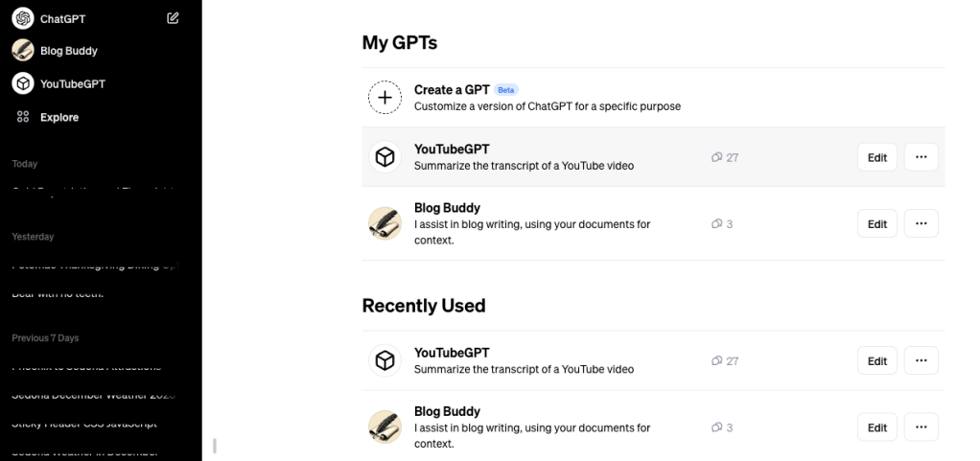Edit Blog Buddy in My GPTs
This screenshot has height=461, width=980.
pos(876,223)
